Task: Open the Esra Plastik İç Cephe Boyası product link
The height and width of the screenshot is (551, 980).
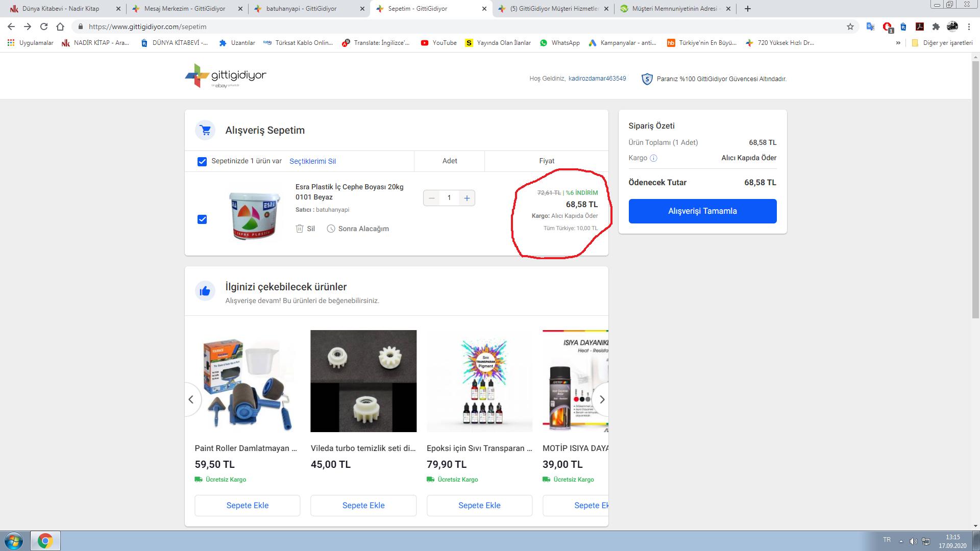Action: (x=350, y=192)
